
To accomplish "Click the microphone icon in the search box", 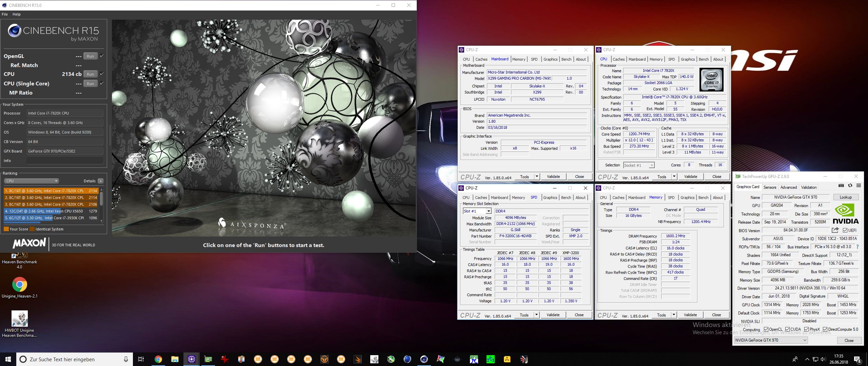I will pos(126,359).
